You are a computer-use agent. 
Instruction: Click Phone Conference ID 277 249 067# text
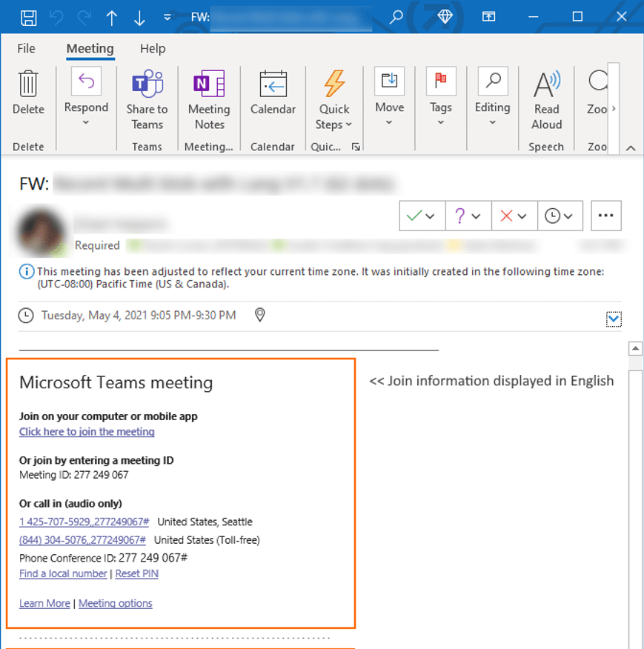point(103,558)
